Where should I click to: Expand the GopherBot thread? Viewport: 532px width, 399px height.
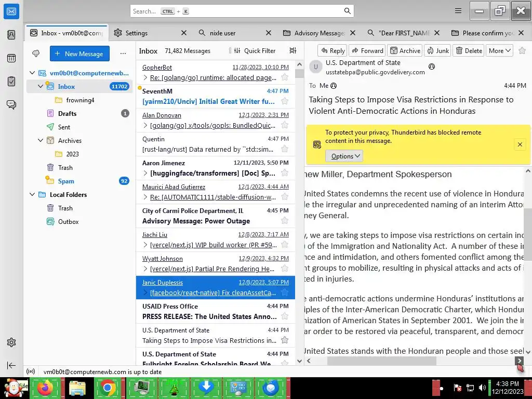(145, 77)
